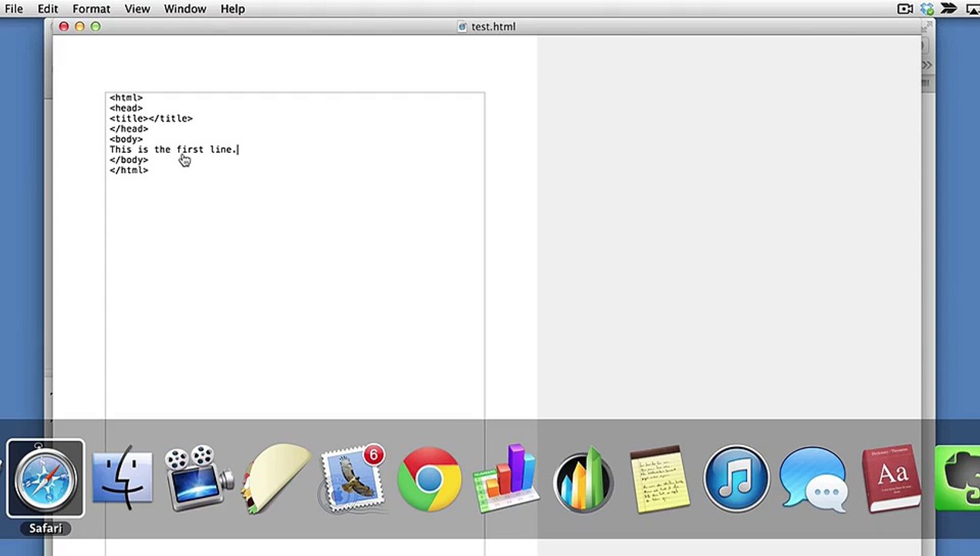Click the </head> closing tag line

tap(129, 129)
